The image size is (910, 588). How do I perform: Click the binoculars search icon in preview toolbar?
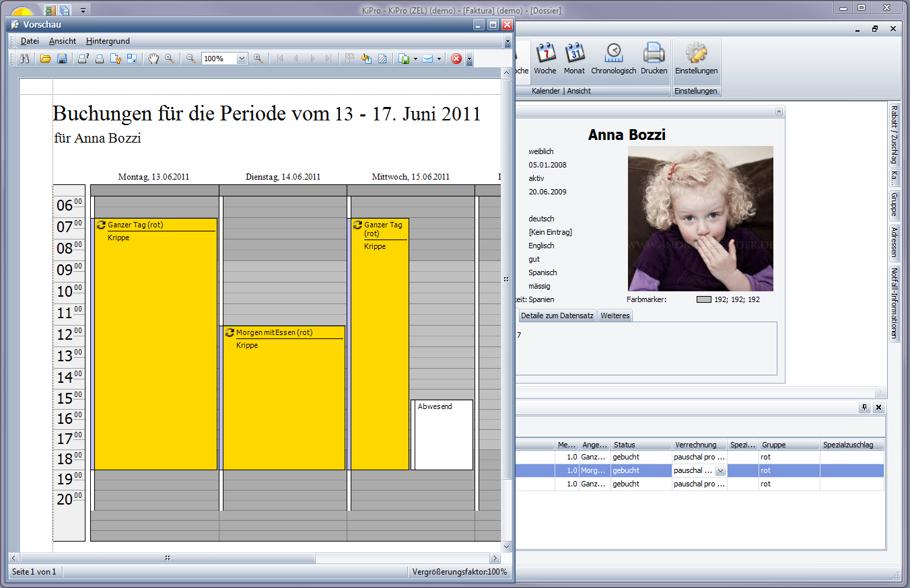pyautogui.click(x=24, y=59)
